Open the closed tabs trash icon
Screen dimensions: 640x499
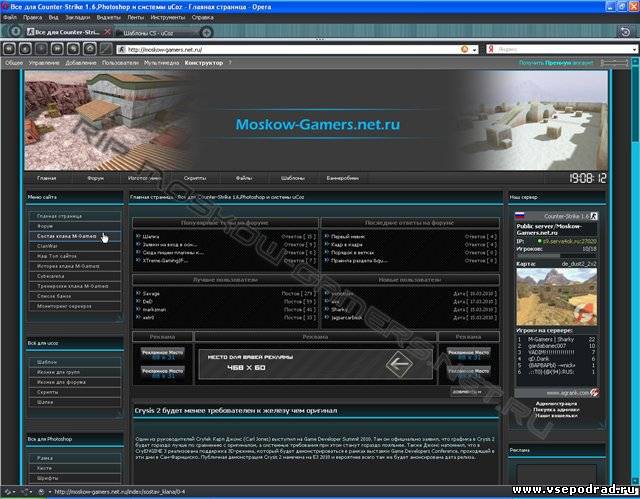[x=625, y=31]
